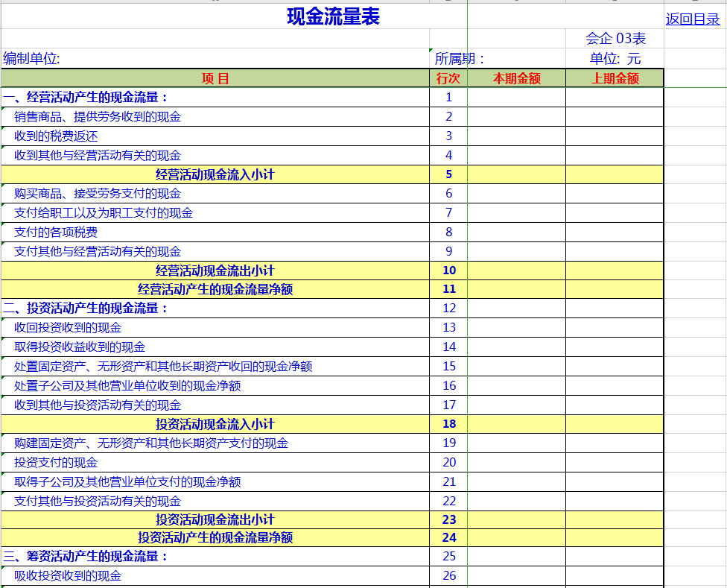Select the 本期金额 header cell
This screenshot has width=727, height=588.
click(x=518, y=78)
